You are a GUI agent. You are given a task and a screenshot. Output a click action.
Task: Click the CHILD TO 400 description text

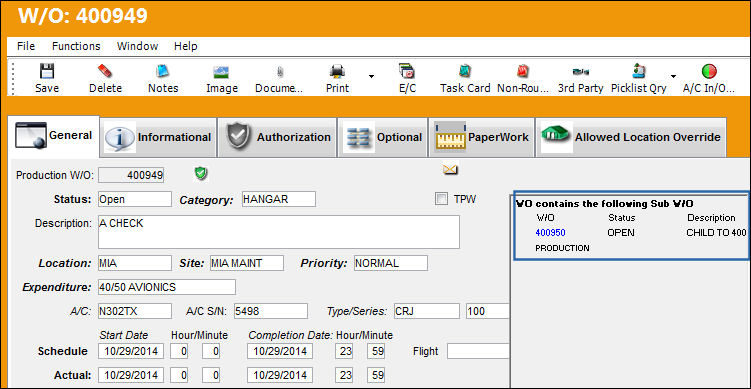[716, 233]
